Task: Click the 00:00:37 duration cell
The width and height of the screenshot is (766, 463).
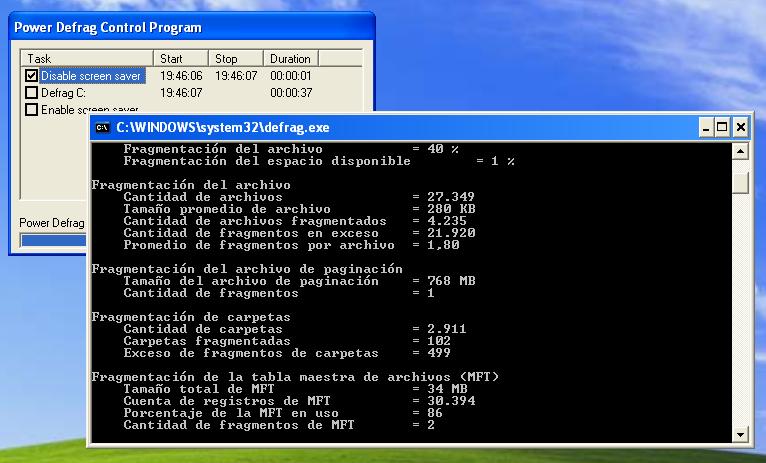Action: [291, 93]
